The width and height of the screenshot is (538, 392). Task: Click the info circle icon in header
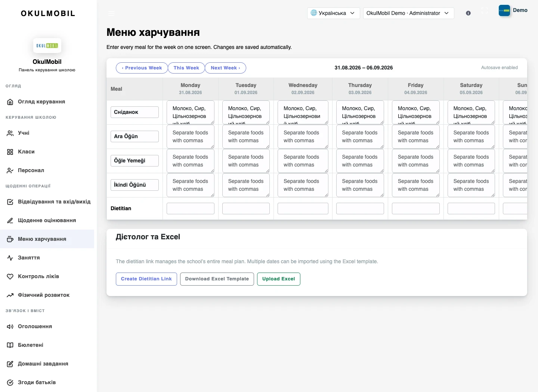pyautogui.click(x=468, y=13)
